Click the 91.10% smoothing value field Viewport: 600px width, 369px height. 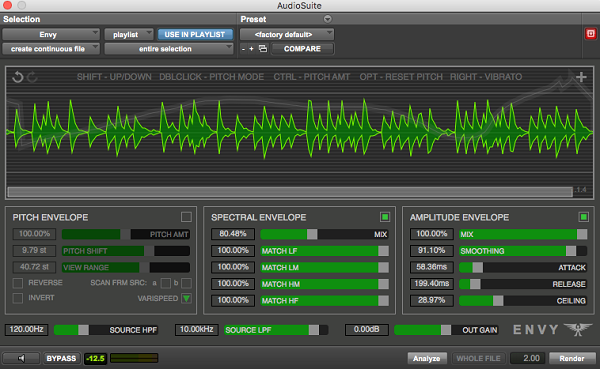pos(431,250)
